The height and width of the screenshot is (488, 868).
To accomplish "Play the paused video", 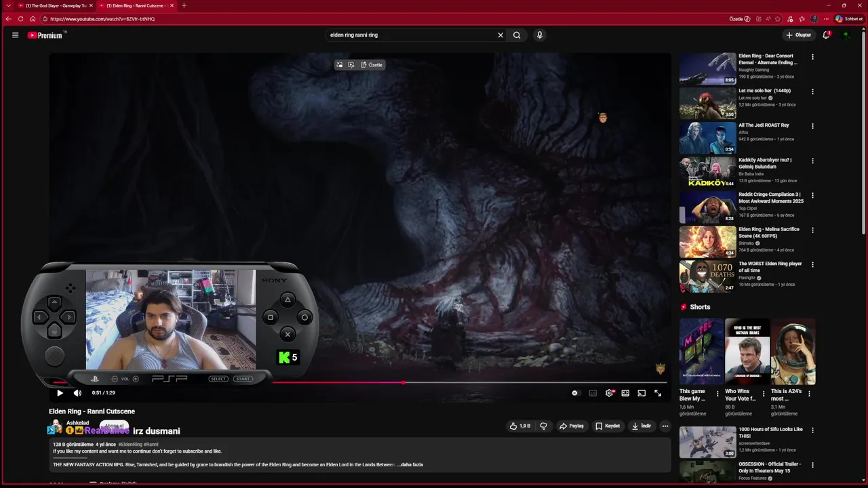I will click(60, 392).
